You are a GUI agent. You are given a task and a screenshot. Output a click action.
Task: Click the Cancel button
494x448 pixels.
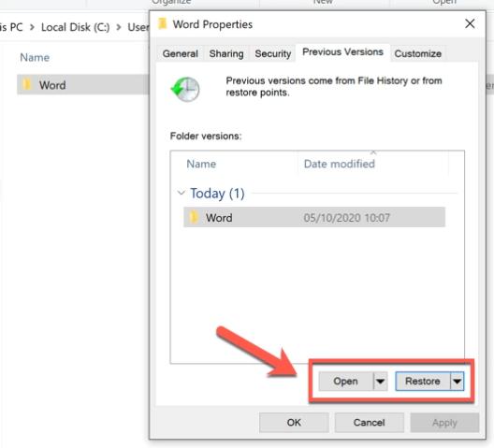click(370, 423)
